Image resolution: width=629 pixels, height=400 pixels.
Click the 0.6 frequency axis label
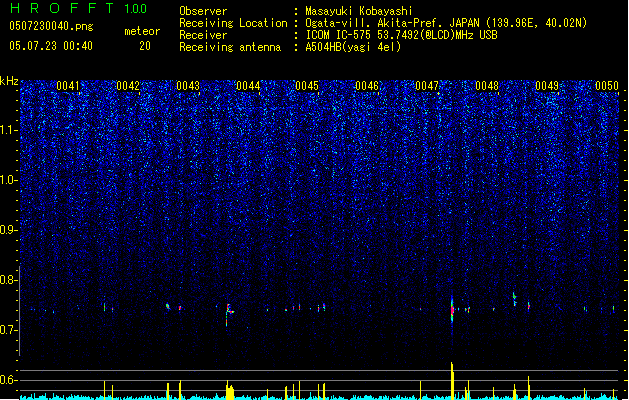point(9,380)
